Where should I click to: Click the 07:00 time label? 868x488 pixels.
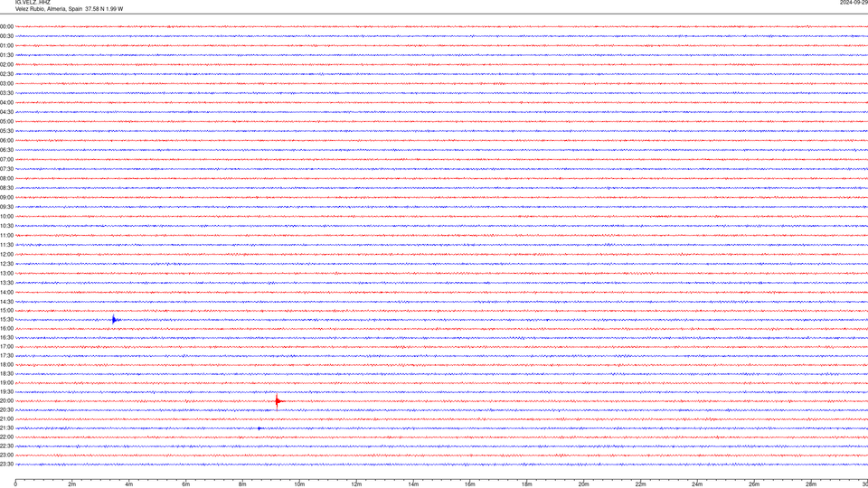tap(6, 159)
